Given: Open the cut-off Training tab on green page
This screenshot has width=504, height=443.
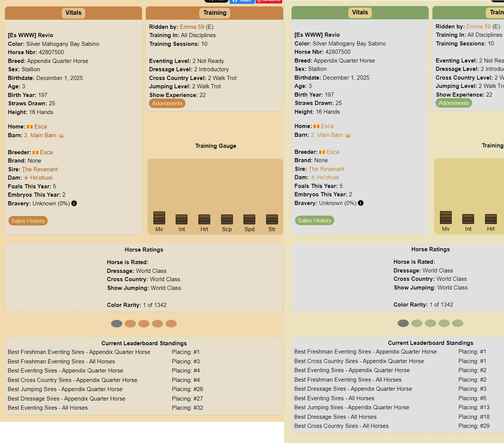Looking at the screenshot, I should 495,13.
